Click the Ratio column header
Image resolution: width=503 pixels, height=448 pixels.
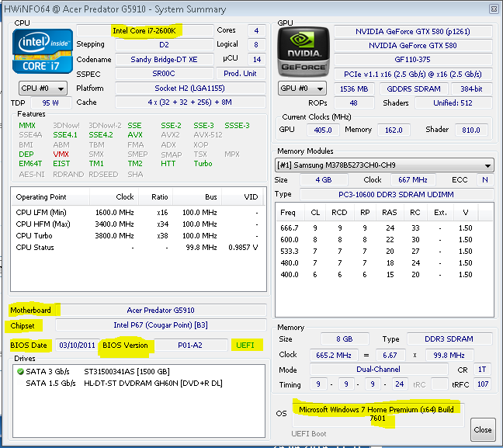coord(156,196)
